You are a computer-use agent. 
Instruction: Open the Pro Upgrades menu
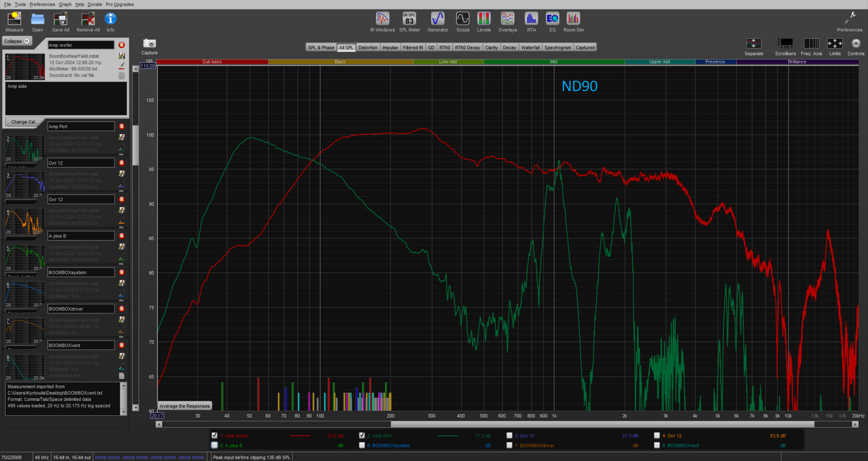pos(120,4)
